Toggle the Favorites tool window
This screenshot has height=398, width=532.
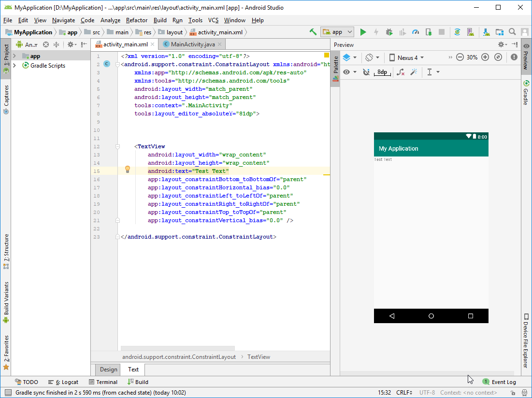coord(6,353)
